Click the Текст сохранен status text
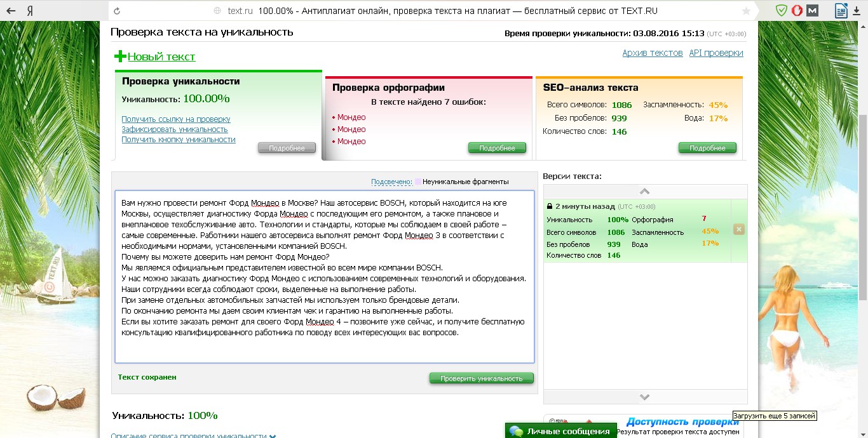 coord(147,377)
